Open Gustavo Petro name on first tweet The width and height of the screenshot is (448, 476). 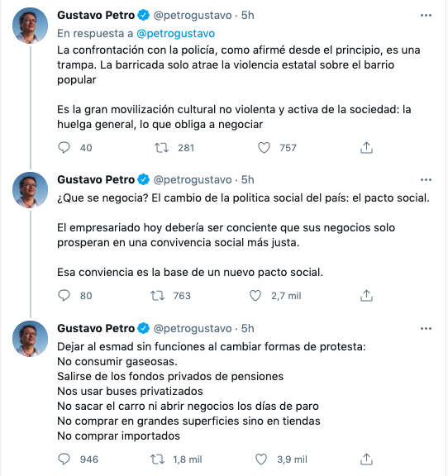coord(96,15)
